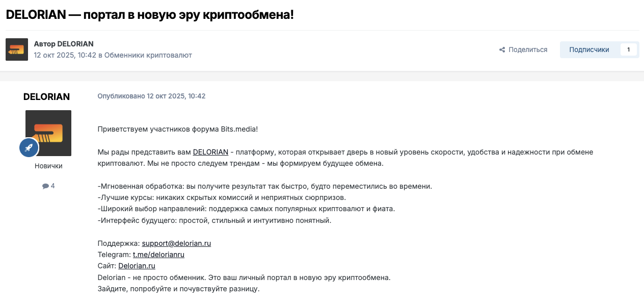
Task: Open the t.me/delorianru Telegram link
Action: click(x=158, y=255)
